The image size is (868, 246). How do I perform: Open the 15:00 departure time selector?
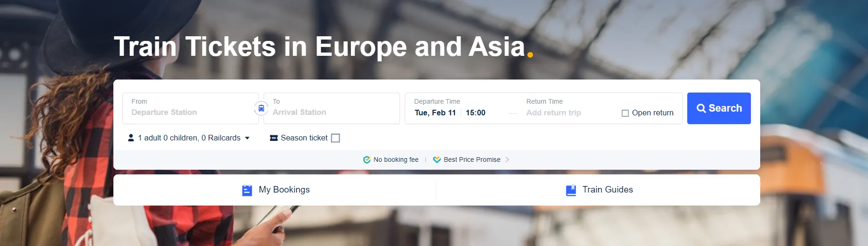[x=475, y=113]
